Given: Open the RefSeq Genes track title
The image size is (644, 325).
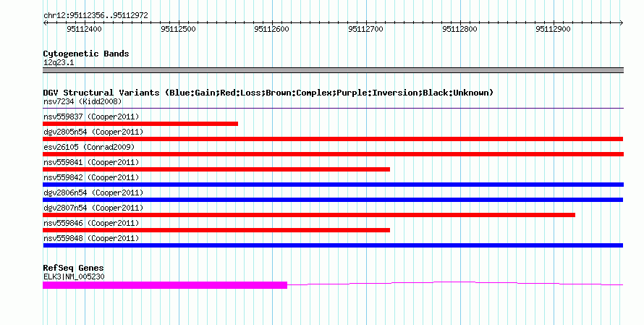Looking at the screenshot, I should tap(74, 268).
